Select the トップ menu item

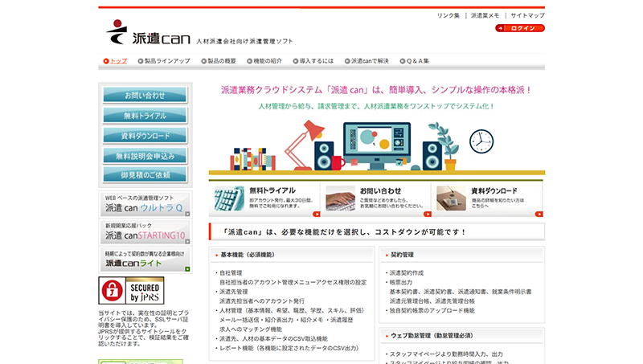115,61
